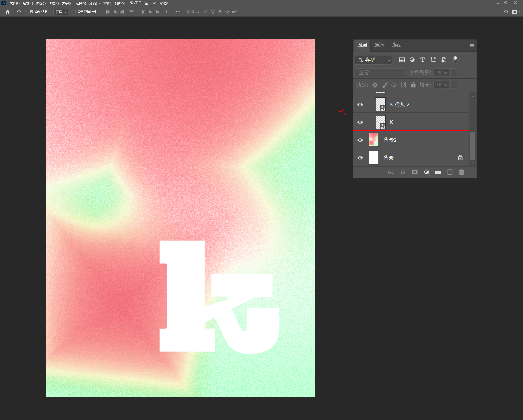Open the 正常 blend mode dropdown
The width and height of the screenshot is (523, 420).
click(x=380, y=73)
